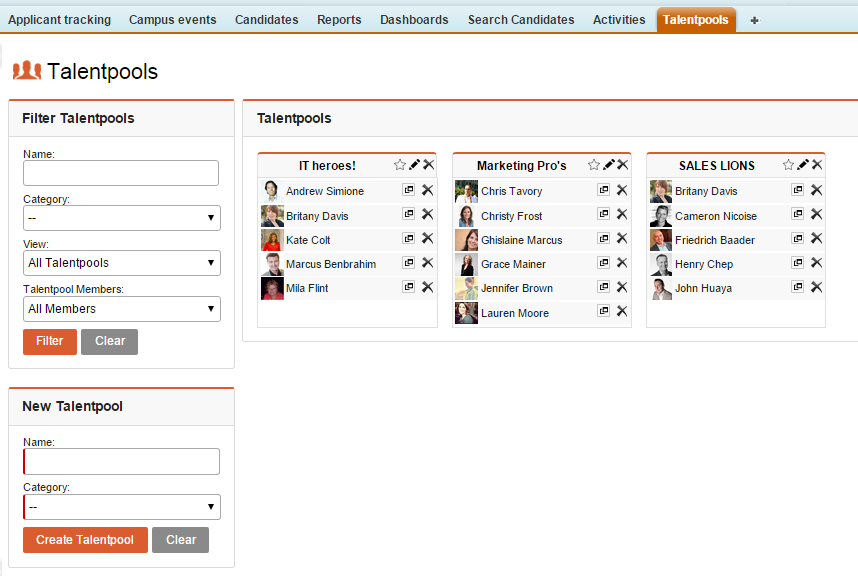Delete the SALES LIONS talentpool
The image size is (858, 576).
[817, 165]
